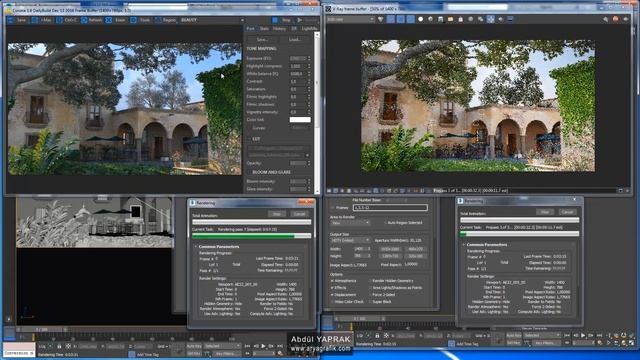Click icon left of the orange teapot in V-Ray
This screenshot has width=640, height=360.
tap(606, 19)
